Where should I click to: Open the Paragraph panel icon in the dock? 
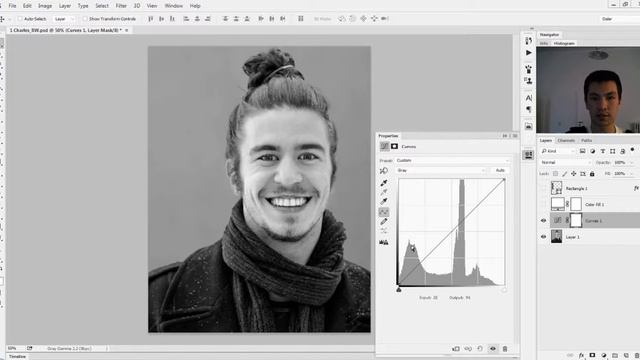[x=529, y=110]
